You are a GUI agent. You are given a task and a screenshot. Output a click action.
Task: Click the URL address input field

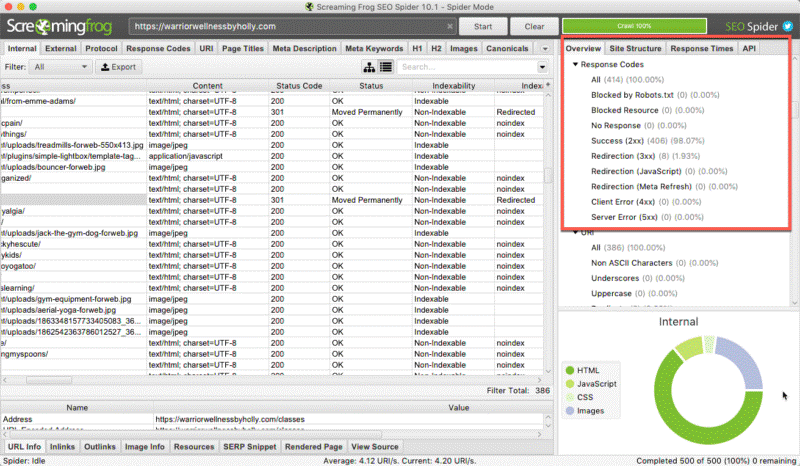[292, 26]
